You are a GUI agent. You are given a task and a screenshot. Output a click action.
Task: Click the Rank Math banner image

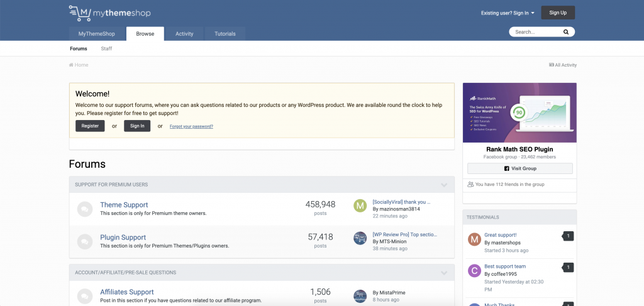(519, 113)
